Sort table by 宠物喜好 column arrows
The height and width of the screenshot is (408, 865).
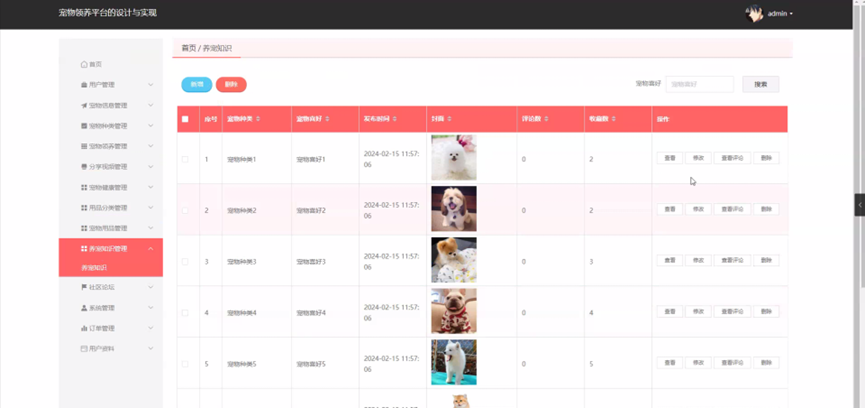pos(327,119)
